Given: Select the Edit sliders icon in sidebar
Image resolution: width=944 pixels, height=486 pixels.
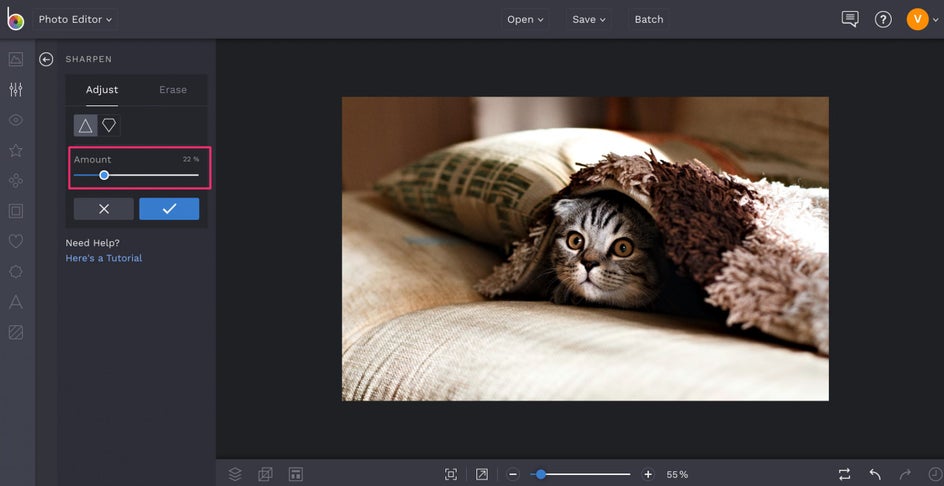Looking at the screenshot, I should 16,90.
